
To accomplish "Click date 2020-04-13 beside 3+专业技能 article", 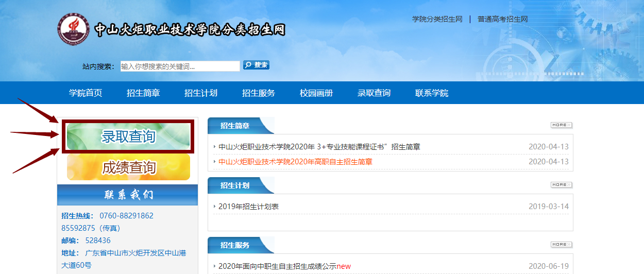I will 549,147.
